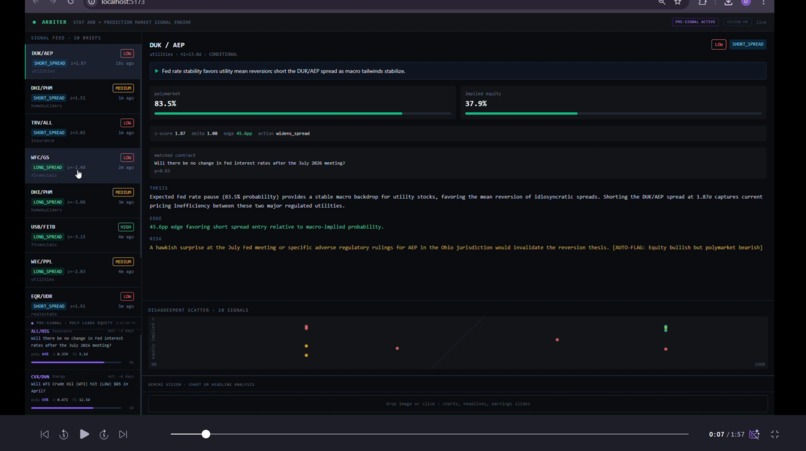806x451 pixels.
Task: Select the DUK/AEP signal brief
Action: pyautogui.click(x=83, y=61)
